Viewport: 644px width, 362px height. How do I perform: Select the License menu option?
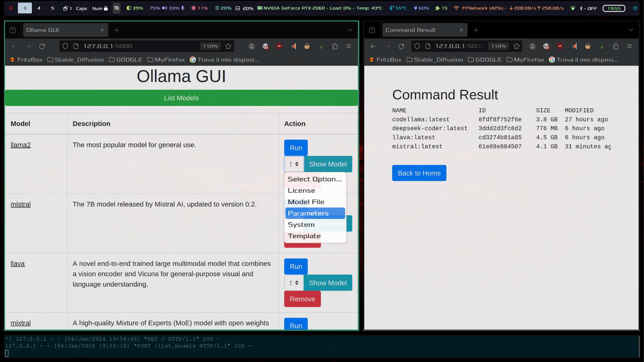[x=302, y=190]
